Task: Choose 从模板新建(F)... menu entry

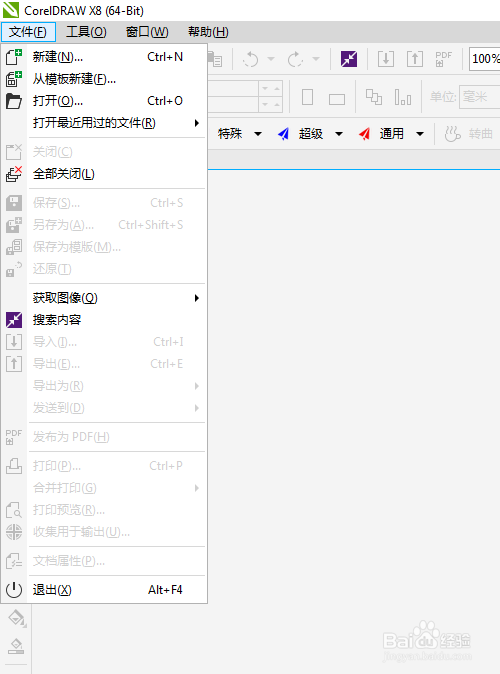Action: click(104, 79)
